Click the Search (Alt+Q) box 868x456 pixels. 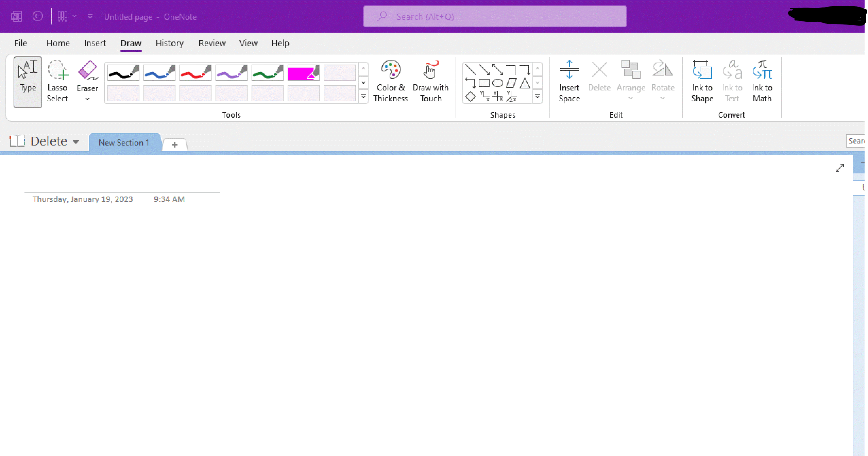click(495, 16)
